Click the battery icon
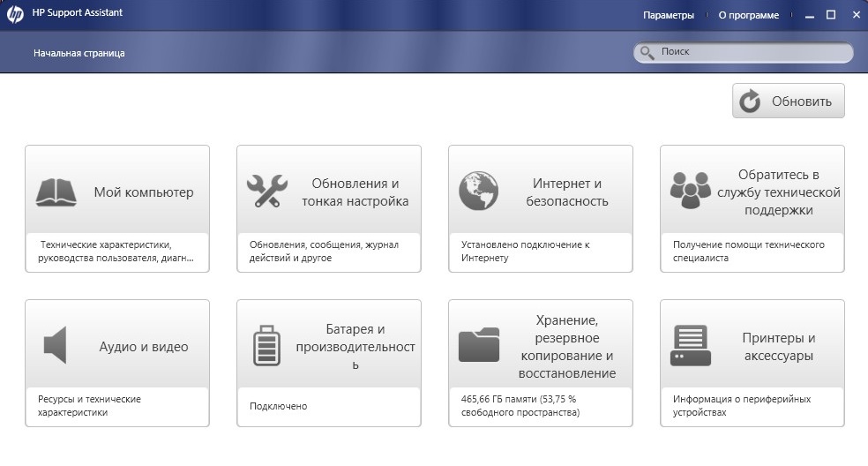The height and width of the screenshot is (466, 868). 266,345
